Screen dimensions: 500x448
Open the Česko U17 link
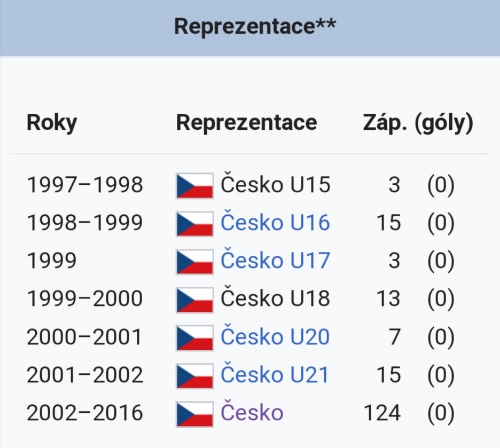[275, 260]
